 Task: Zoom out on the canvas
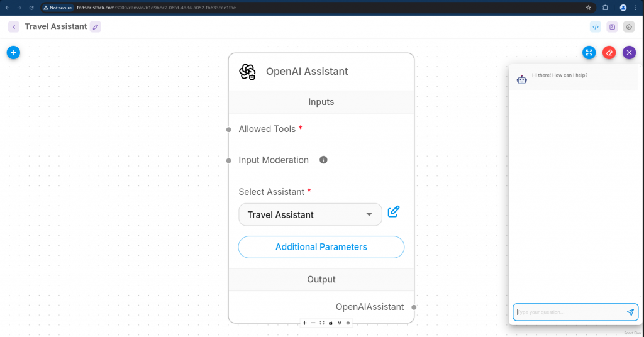point(313,323)
